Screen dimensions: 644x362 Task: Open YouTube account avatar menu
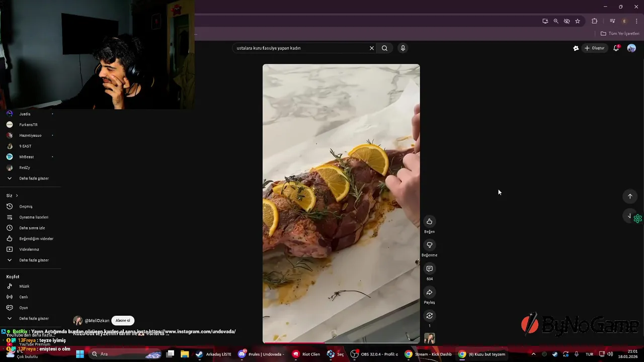tap(631, 48)
